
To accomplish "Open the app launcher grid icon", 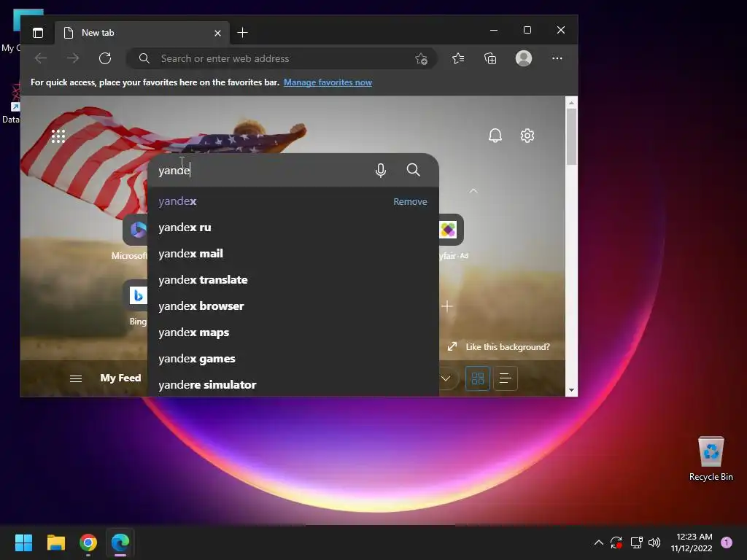I will pyautogui.click(x=58, y=136).
